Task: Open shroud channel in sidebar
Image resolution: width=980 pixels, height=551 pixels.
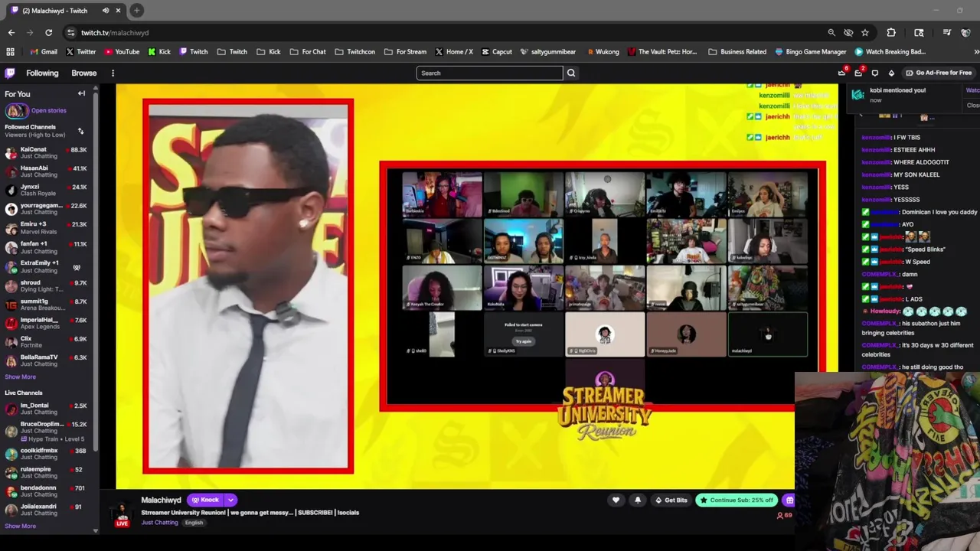Action: (46, 286)
